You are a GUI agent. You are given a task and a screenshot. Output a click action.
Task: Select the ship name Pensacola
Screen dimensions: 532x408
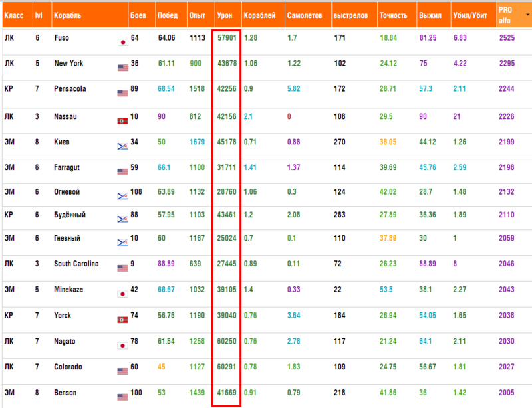(70, 89)
